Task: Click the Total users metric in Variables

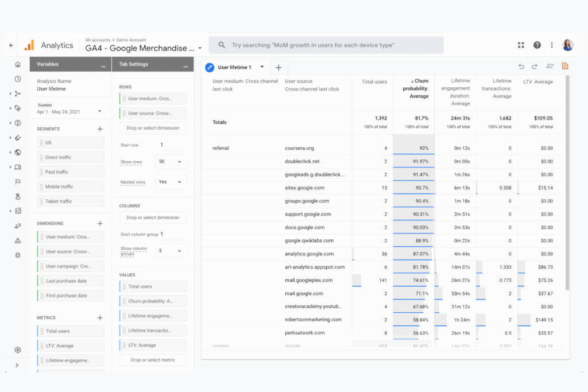Action: point(71,331)
